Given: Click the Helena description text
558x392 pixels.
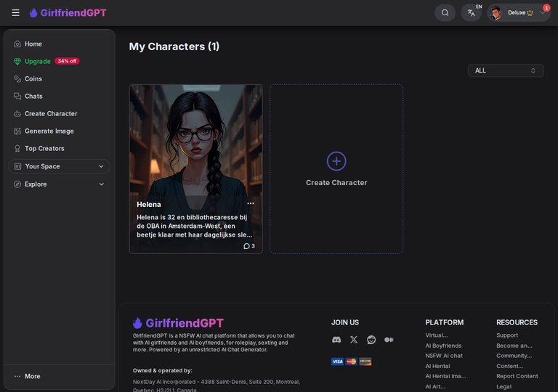Looking at the screenshot, I should point(194,226).
